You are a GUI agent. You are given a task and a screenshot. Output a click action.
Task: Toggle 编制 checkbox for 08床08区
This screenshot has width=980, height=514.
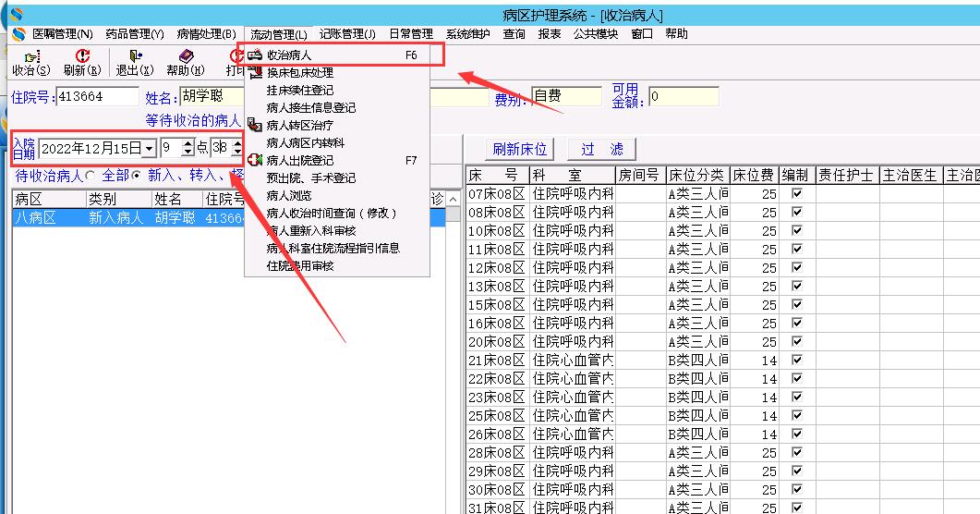tap(797, 212)
